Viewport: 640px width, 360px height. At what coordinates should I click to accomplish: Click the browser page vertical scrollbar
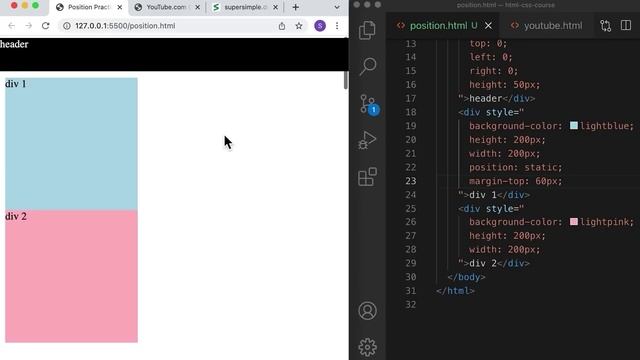click(346, 80)
